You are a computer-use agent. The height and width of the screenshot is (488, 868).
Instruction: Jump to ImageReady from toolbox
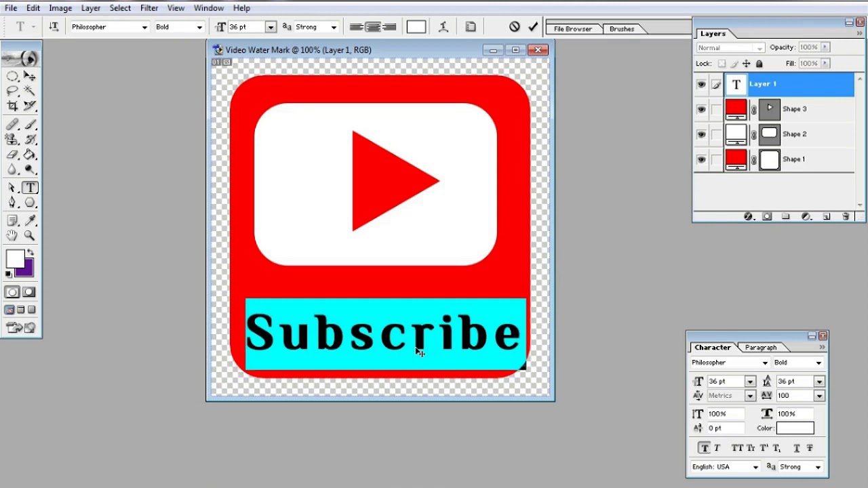point(14,327)
